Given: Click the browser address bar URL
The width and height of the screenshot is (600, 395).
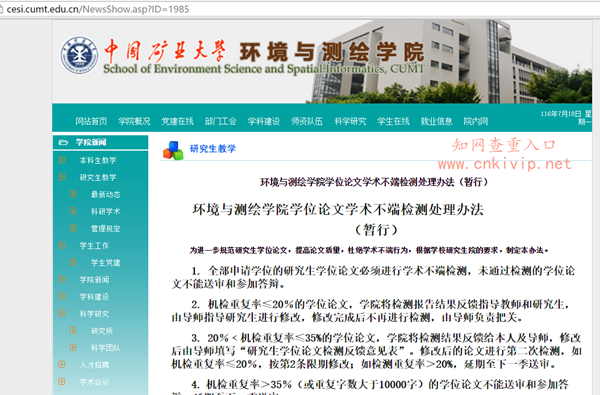Looking at the screenshot, I should tap(98, 9).
